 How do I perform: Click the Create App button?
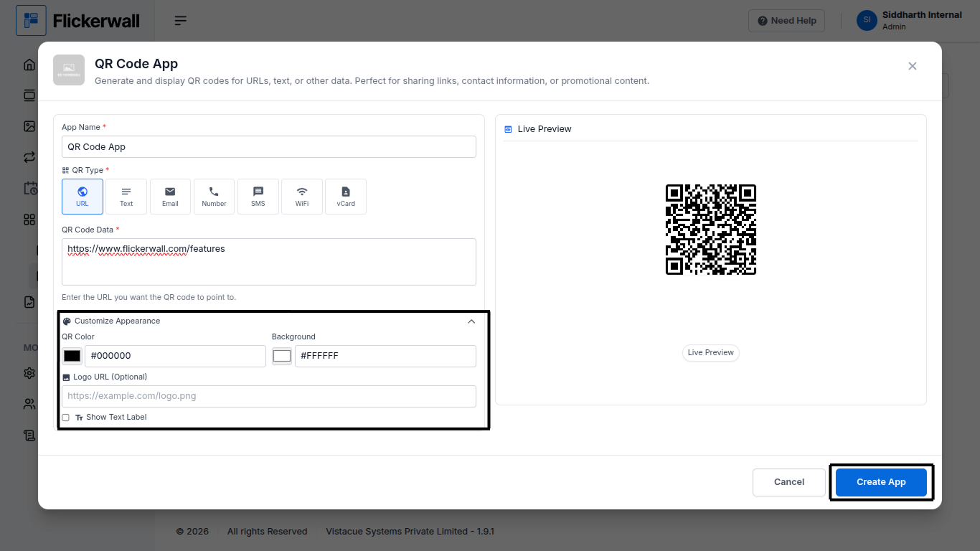click(x=881, y=482)
